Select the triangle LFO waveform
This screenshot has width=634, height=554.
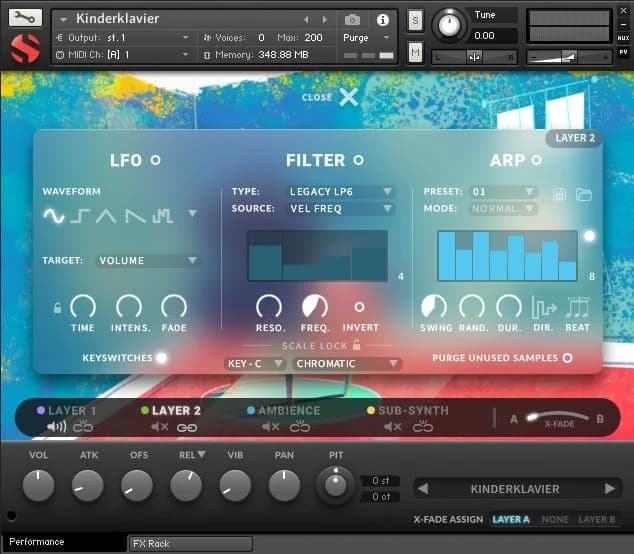pyautogui.click(x=107, y=215)
